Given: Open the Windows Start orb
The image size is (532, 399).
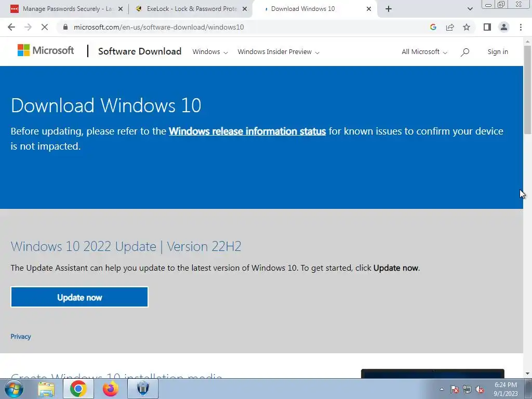Looking at the screenshot, I should click(x=14, y=389).
